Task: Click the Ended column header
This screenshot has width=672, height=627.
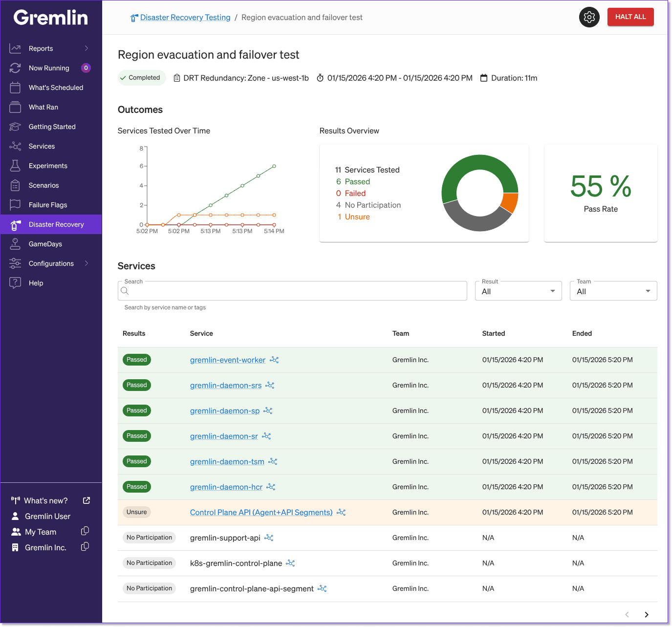Action: pyautogui.click(x=582, y=333)
